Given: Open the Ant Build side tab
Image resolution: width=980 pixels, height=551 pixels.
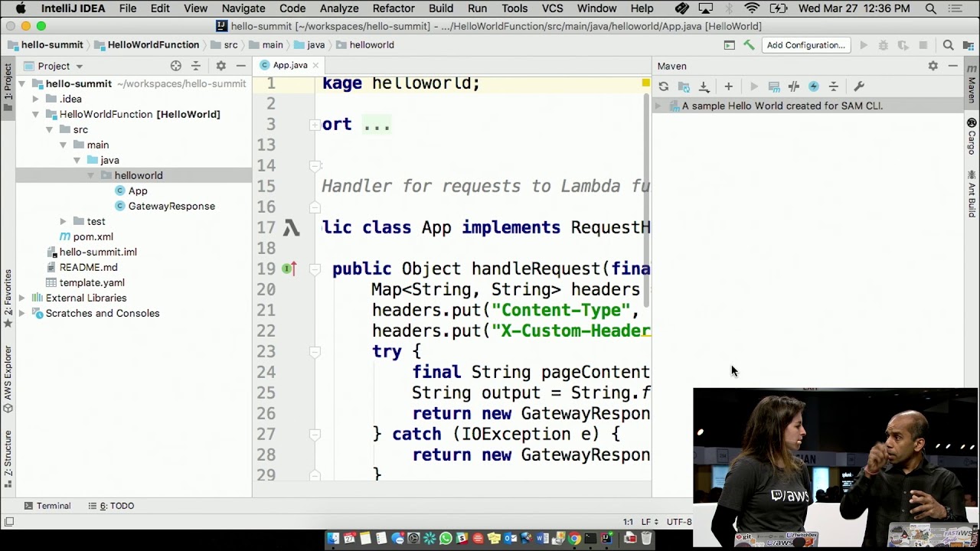Looking at the screenshot, I should [x=972, y=194].
